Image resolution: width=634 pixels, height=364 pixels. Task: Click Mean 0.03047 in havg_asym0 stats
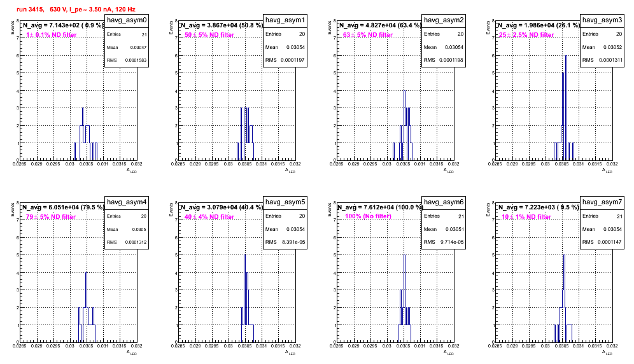(x=127, y=47)
